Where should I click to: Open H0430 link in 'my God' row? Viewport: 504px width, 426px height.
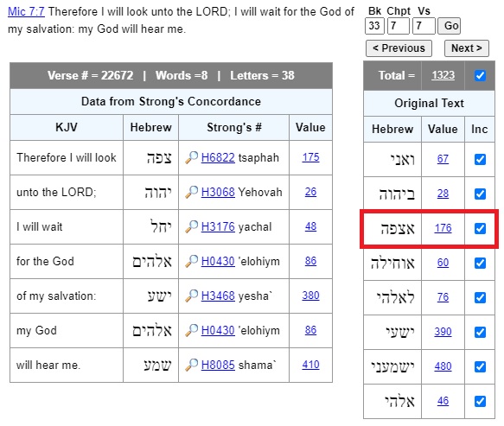point(218,330)
